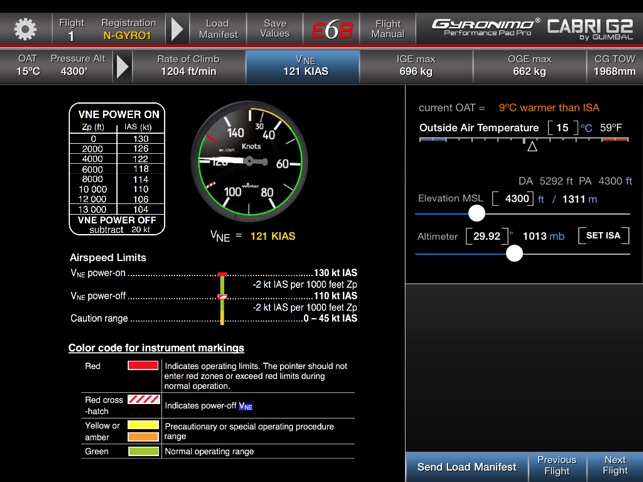Tap the 'Airspeed Limits' heading
This screenshot has width=643, height=482.
pyautogui.click(x=108, y=258)
